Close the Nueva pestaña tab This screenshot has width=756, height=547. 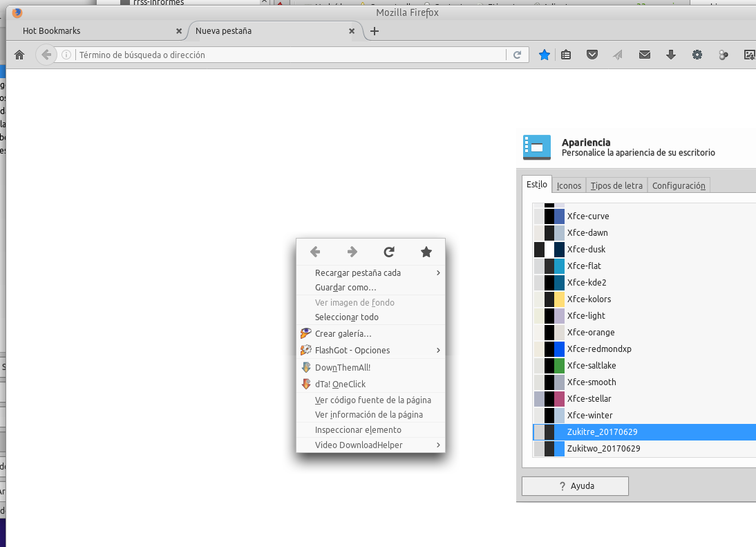352,31
